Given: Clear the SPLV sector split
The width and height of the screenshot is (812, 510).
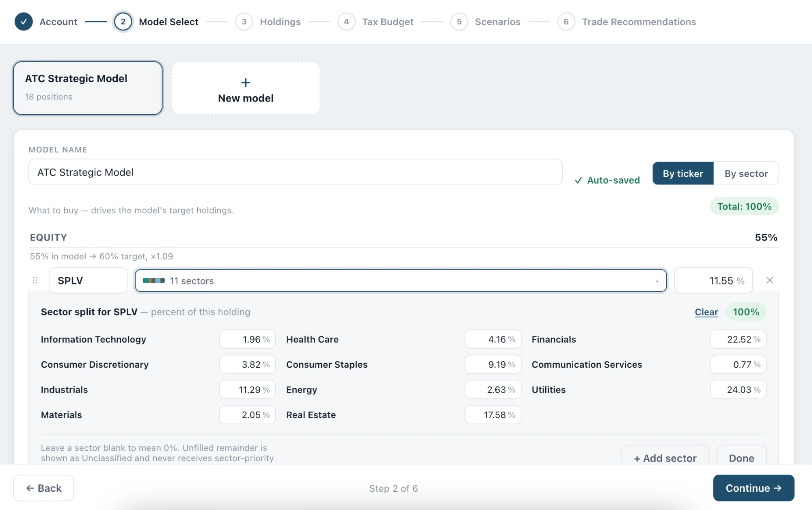Looking at the screenshot, I should 706,312.
